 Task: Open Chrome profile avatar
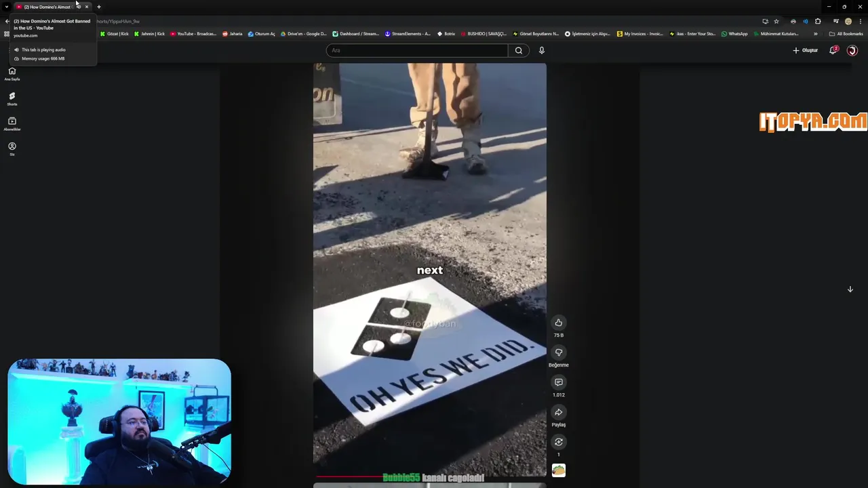click(x=848, y=21)
